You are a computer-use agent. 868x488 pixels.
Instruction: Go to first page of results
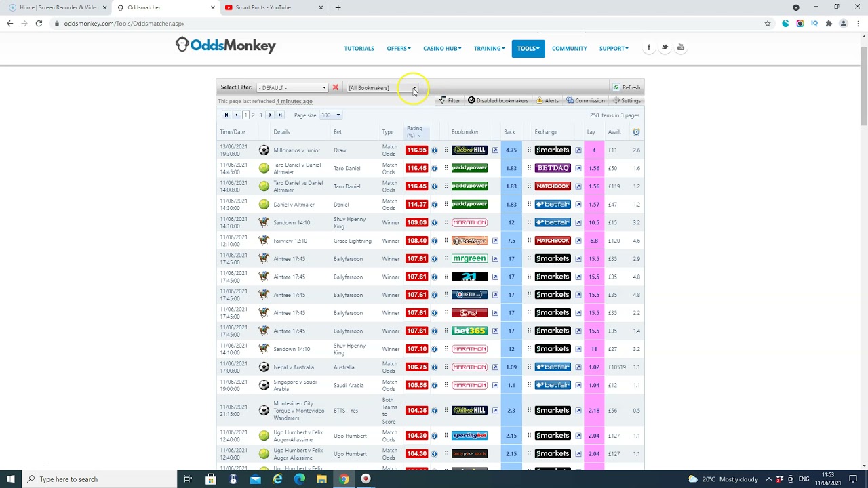click(x=226, y=115)
